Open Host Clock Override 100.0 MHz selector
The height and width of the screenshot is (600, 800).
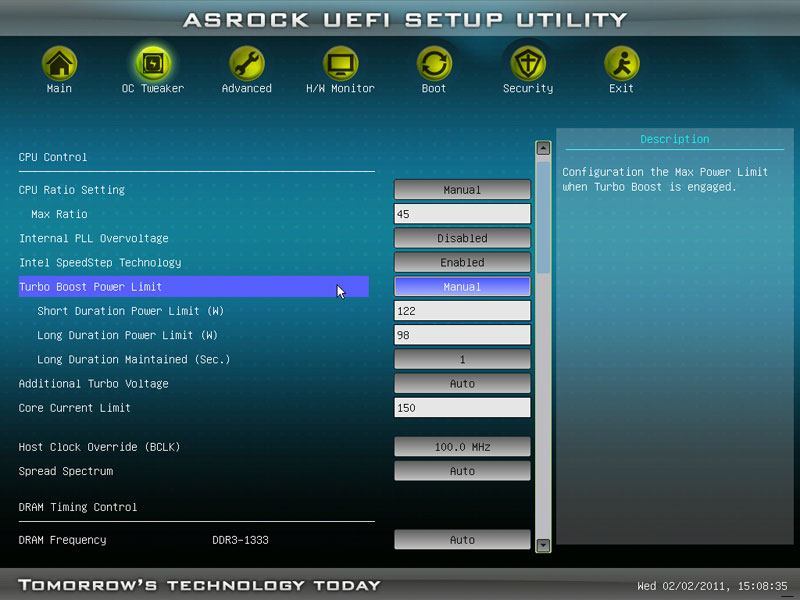click(x=462, y=447)
